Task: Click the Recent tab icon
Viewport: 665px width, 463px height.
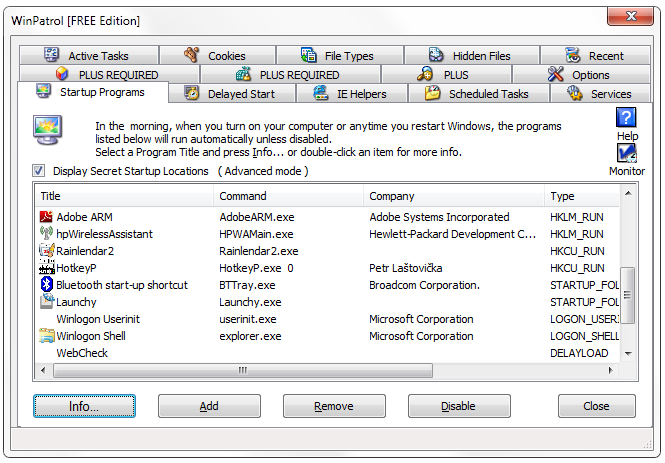Action: point(573,55)
